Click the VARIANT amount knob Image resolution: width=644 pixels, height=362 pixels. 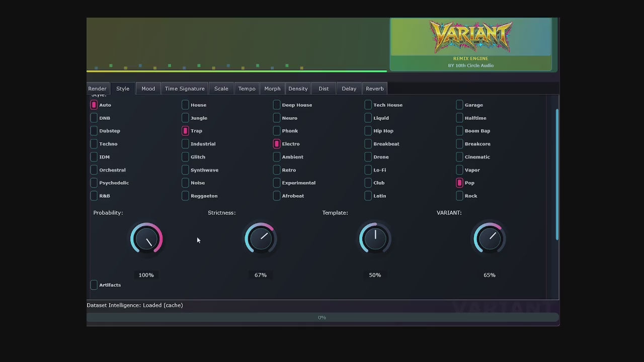(490, 238)
